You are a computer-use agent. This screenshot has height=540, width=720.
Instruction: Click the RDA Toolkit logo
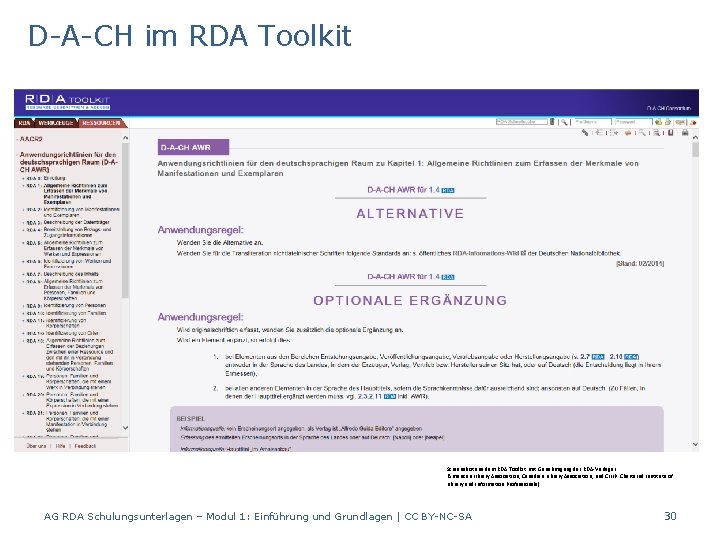click(68, 102)
